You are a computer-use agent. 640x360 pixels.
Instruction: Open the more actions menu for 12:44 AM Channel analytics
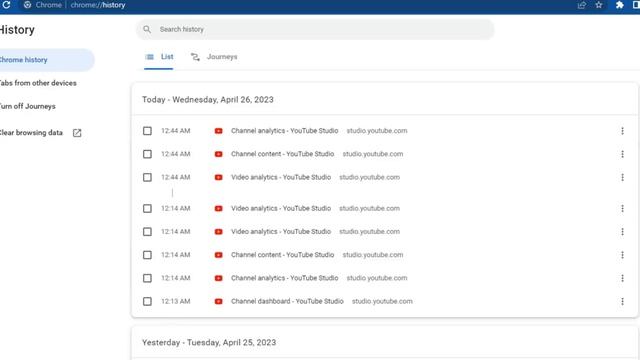(x=622, y=131)
